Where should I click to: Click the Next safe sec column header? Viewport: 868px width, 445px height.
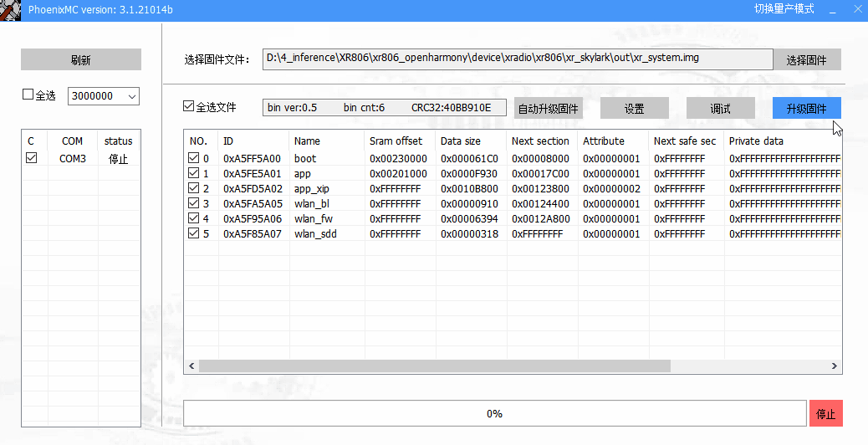pos(687,141)
